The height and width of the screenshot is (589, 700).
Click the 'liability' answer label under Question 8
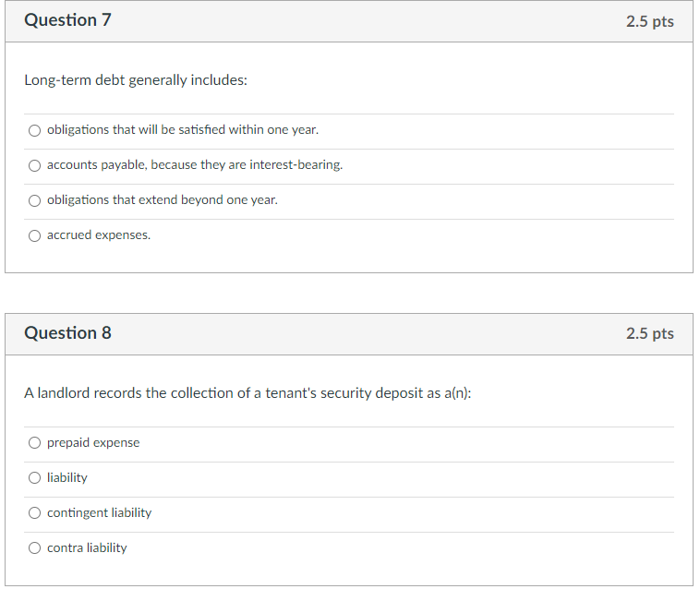(x=67, y=478)
